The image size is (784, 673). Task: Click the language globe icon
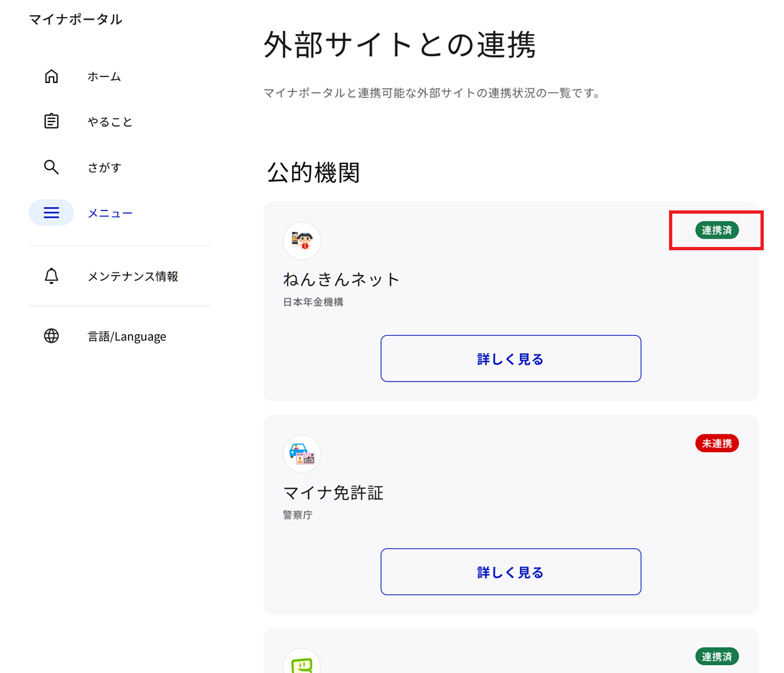click(x=52, y=336)
